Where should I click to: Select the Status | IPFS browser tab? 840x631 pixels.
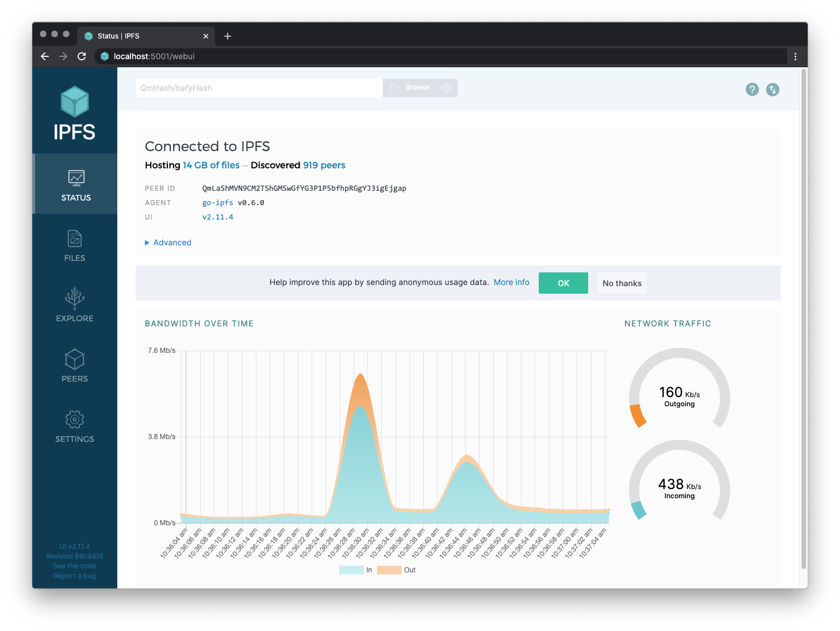138,36
